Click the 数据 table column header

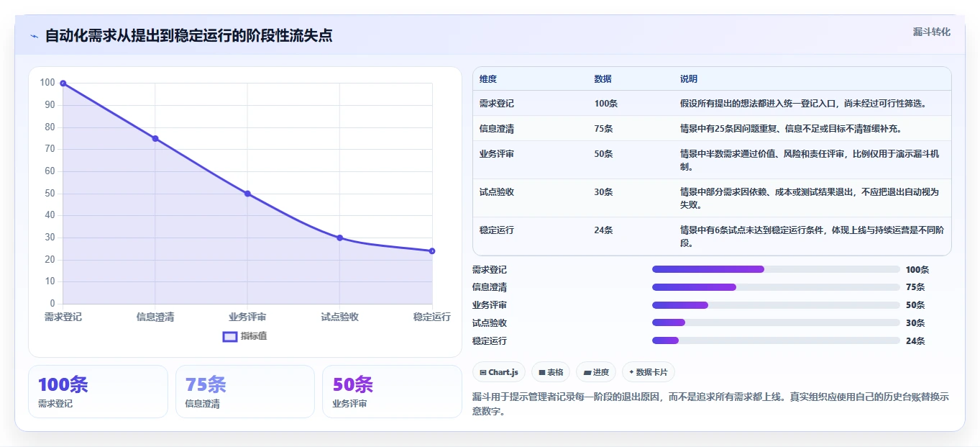coord(603,79)
